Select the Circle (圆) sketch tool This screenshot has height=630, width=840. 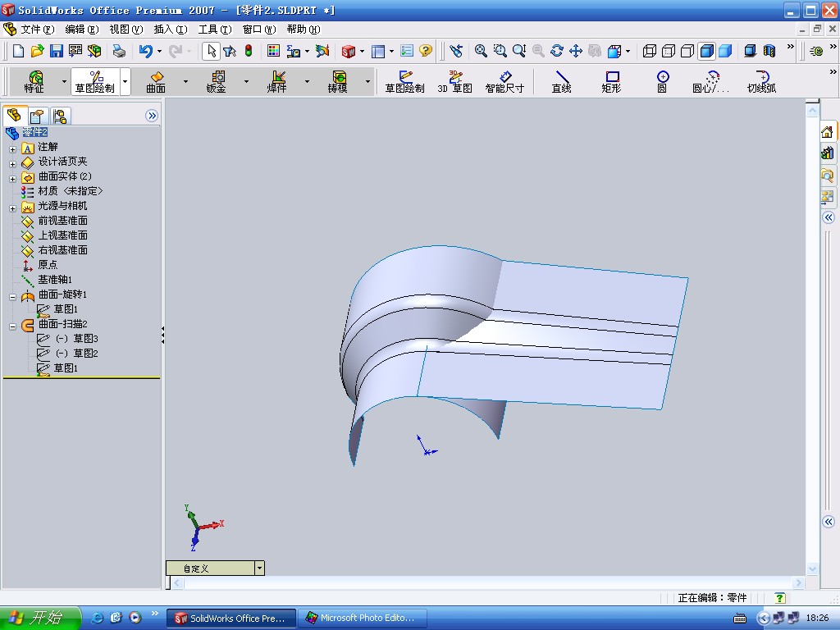pos(662,81)
